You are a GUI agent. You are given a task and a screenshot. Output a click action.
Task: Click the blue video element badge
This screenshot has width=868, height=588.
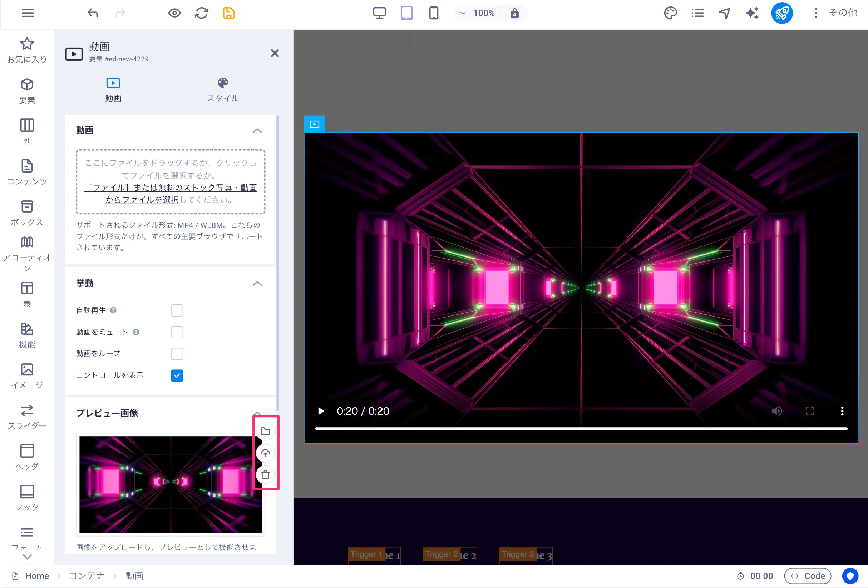coord(315,124)
